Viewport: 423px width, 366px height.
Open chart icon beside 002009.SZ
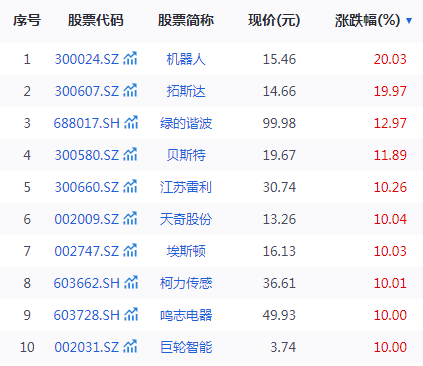coord(130,218)
